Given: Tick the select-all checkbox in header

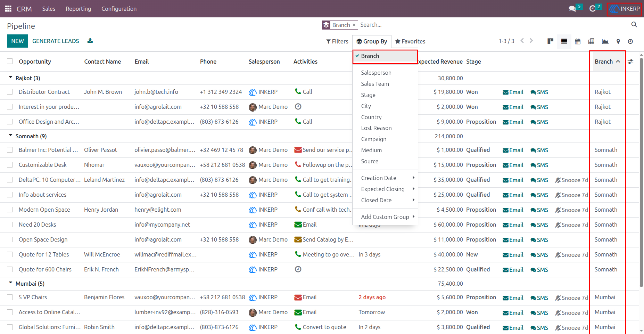Looking at the screenshot, I should pyautogui.click(x=10, y=61).
